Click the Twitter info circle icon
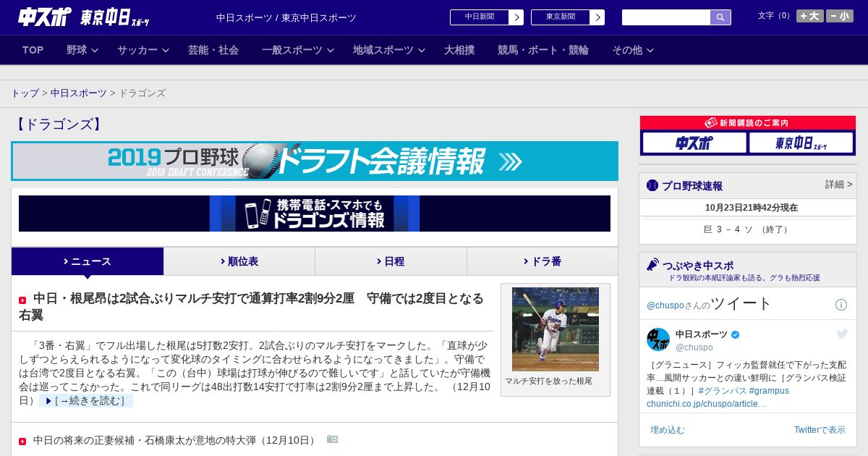Viewport: 868px width, 456px height. 841,305
